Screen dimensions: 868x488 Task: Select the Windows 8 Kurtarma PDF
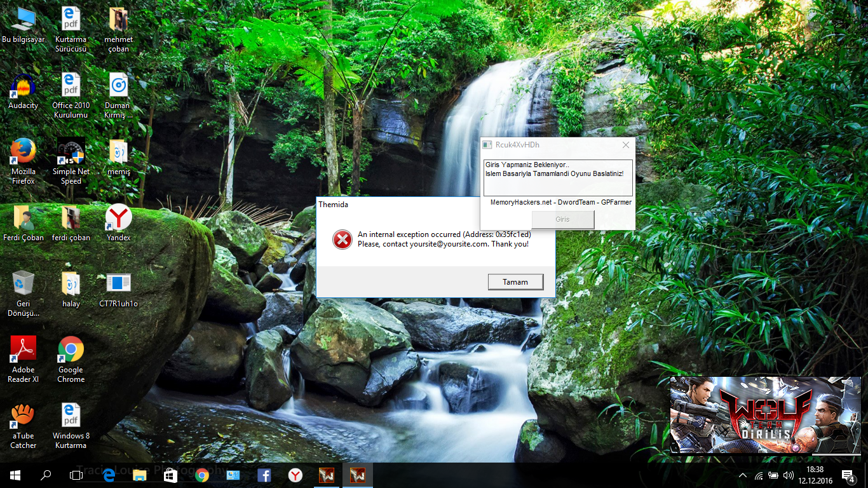point(71,426)
